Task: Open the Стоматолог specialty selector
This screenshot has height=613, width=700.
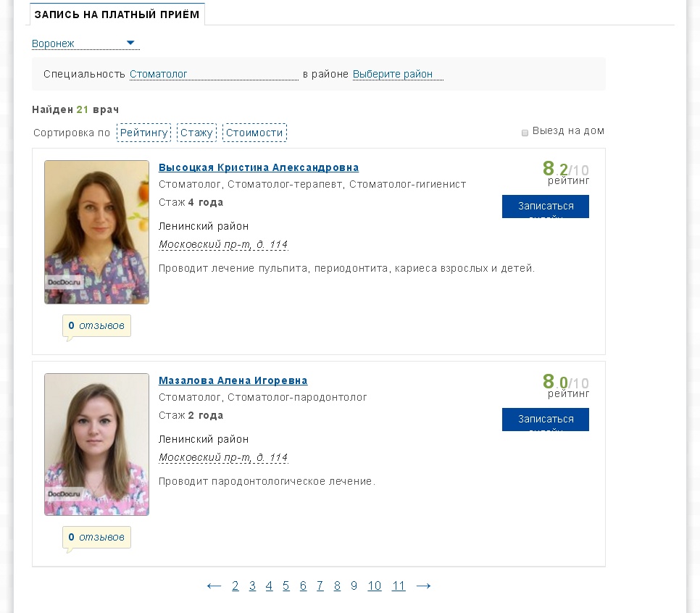Action: tap(214, 74)
